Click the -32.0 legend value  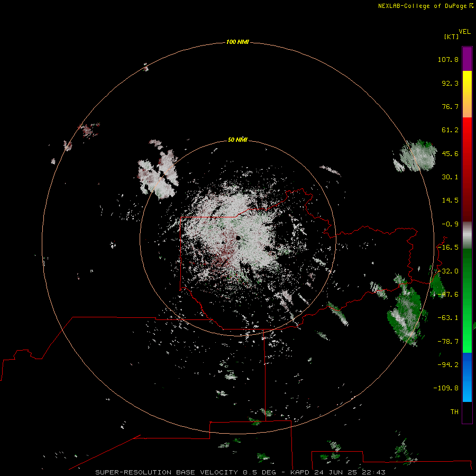(x=448, y=271)
